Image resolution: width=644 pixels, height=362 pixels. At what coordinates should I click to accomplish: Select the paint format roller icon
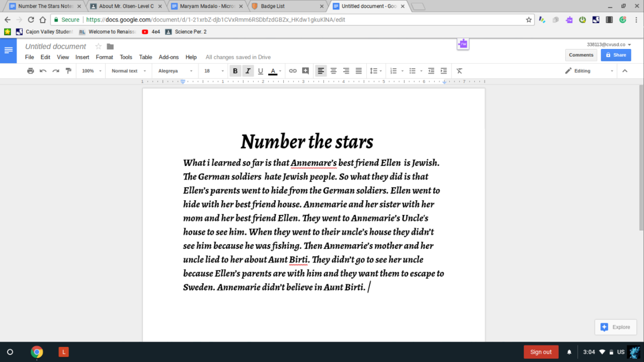68,71
